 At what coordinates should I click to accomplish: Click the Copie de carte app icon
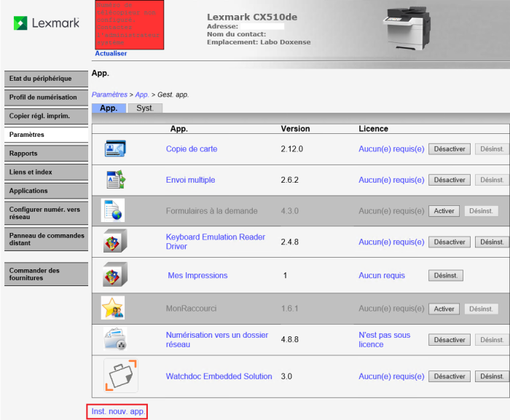click(x=115, y=149)
